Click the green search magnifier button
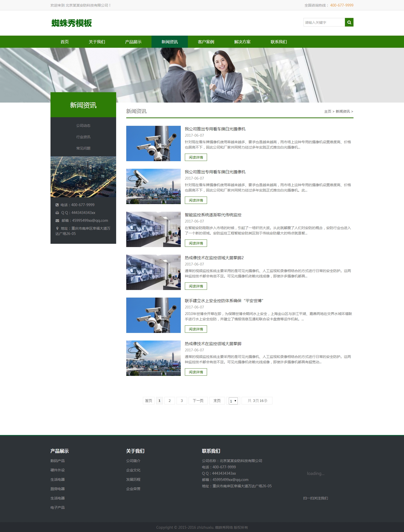This screenshot has height=532, width=404. (349, 22)
